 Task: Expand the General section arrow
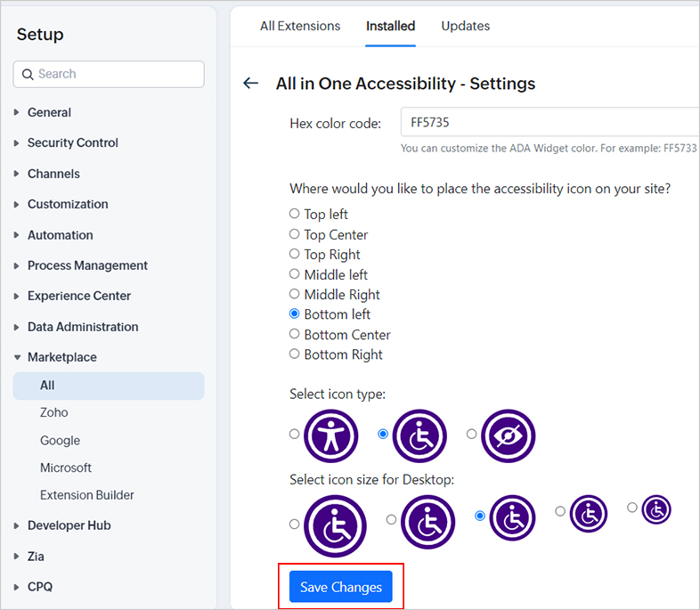coord(17,112)
